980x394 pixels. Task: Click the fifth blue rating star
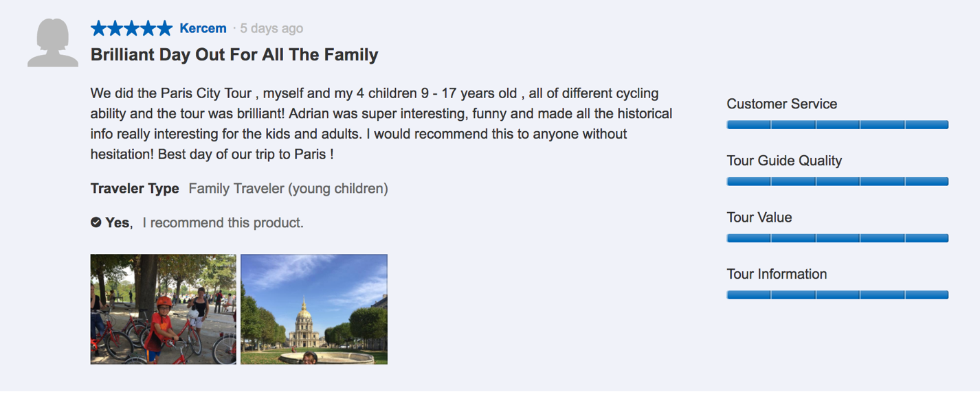tap(165, 28)
